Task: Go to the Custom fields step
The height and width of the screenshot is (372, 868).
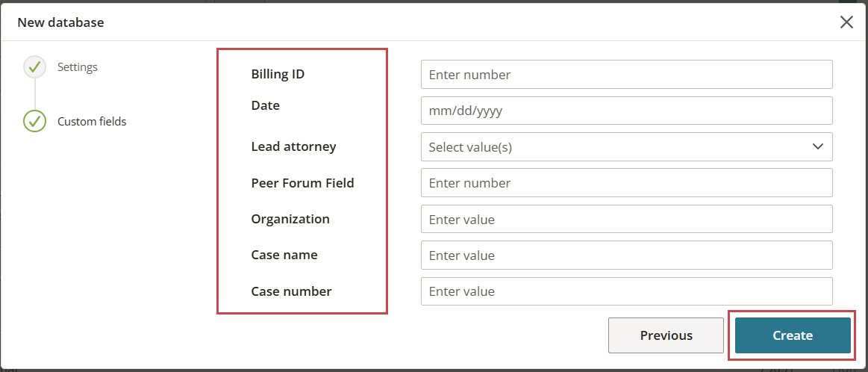Action: (92, 122)
